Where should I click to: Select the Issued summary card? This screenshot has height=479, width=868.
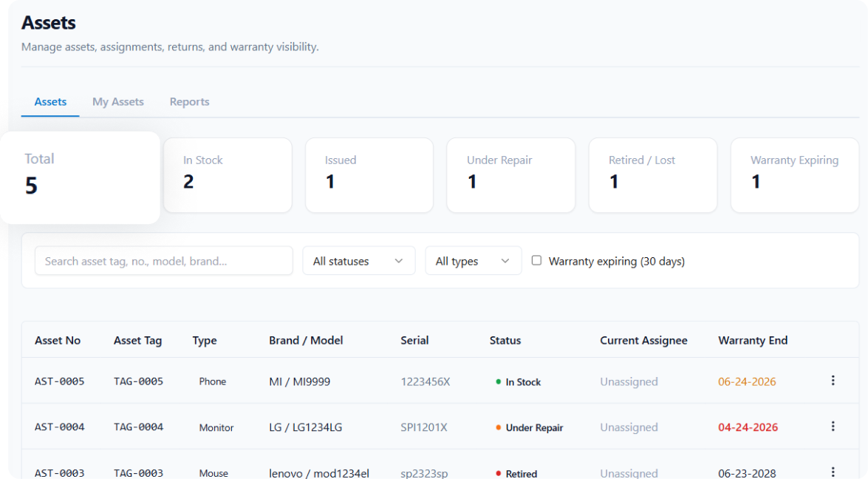coord(369,175)
